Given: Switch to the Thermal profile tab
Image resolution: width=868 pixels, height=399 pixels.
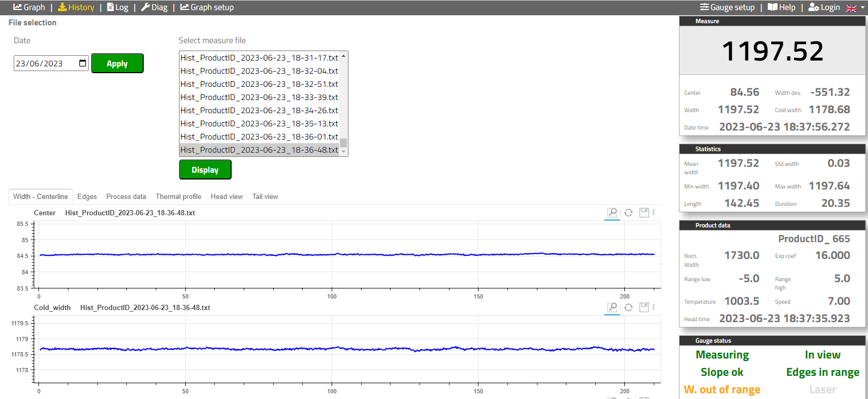Looking at the screenshot, I should click(178, 196).
